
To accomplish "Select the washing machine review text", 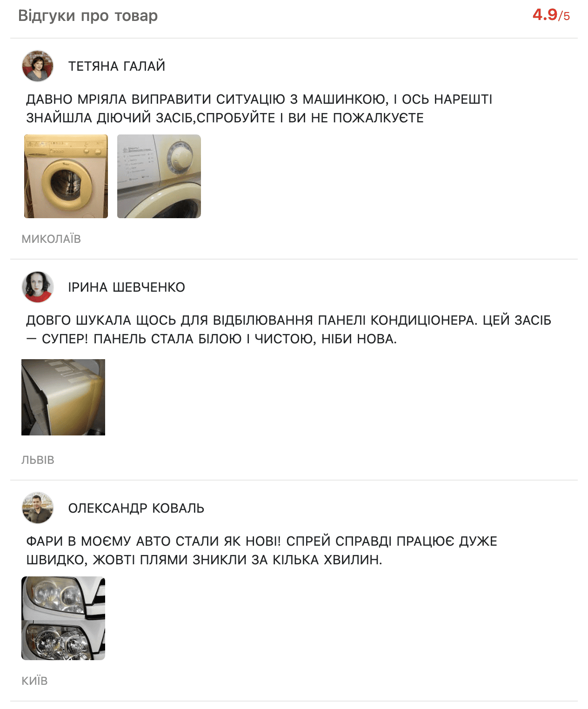I will click(259, 108).
